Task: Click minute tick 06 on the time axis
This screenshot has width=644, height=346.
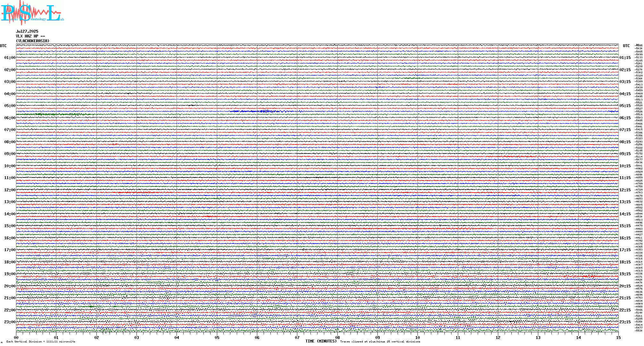Action: pos(257,337)
